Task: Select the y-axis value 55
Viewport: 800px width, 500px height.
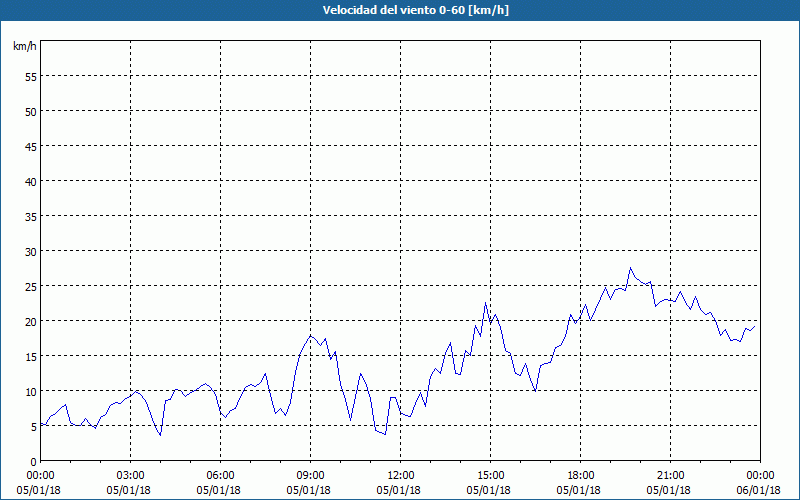Action: tap(31, 77)
